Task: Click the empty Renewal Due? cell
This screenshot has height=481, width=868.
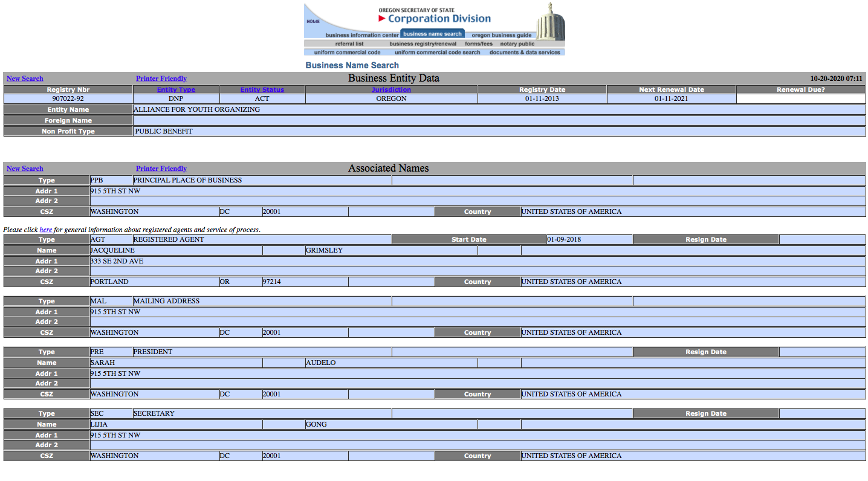Action: coord(801,98)
